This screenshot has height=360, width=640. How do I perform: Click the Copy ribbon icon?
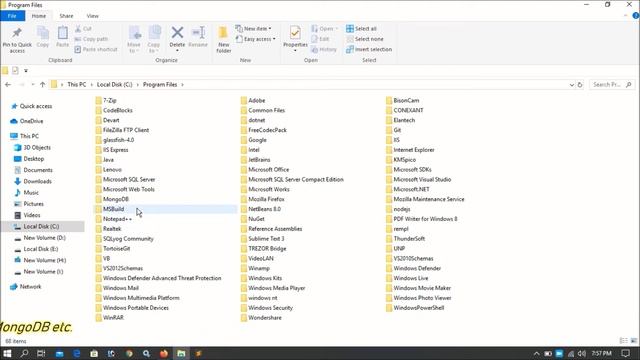click(x=43, y=33)
